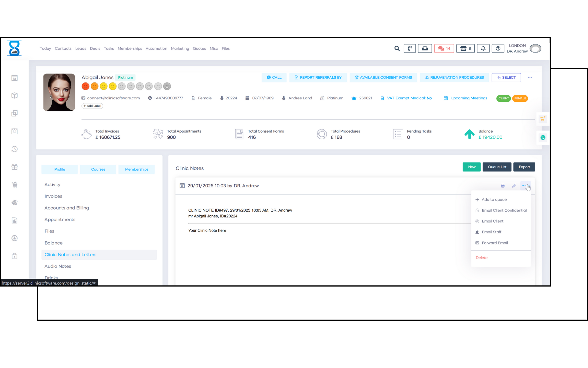
Task: Select Delete in the note options menu
Action: click(481, 258)
